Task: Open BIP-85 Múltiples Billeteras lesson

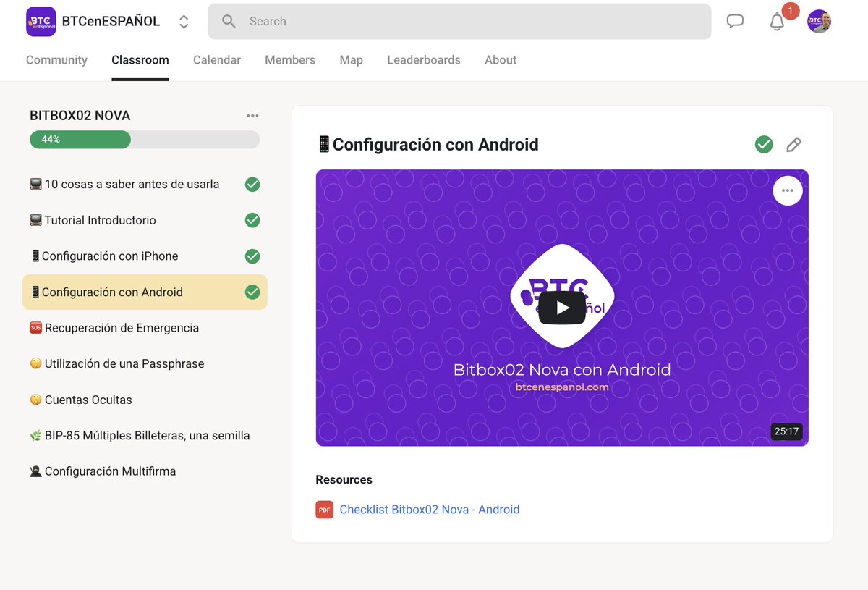Action: click(145, 436)
